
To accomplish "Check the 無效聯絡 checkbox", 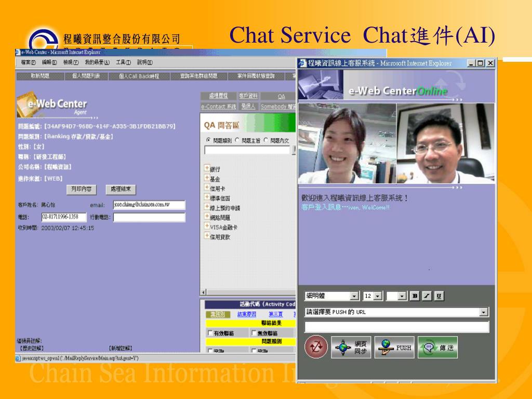I will pyautogui.click(x=254, y=333).
